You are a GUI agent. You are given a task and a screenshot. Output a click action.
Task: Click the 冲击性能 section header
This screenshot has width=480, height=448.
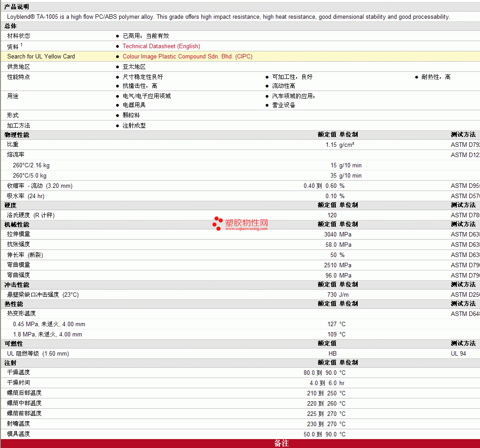17,285
